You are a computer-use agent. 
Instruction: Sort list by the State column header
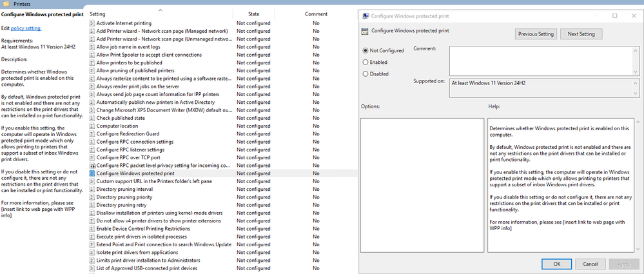pyautogui.click(x=253, y=14)
